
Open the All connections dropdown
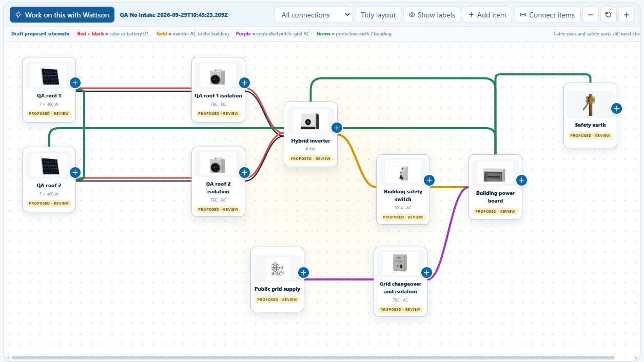pos(314,15)
